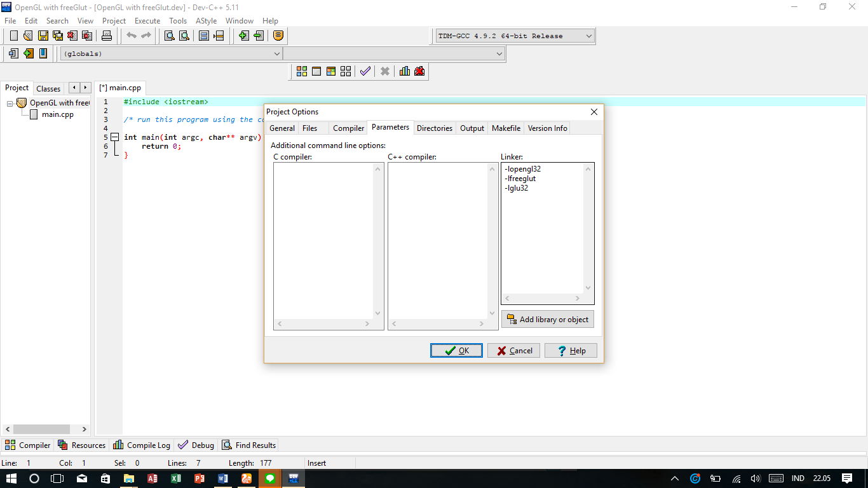The height and width of the screenshot is (488, 868).
Task: Select the Undo arrow icon
Action: tap(132, 36)
